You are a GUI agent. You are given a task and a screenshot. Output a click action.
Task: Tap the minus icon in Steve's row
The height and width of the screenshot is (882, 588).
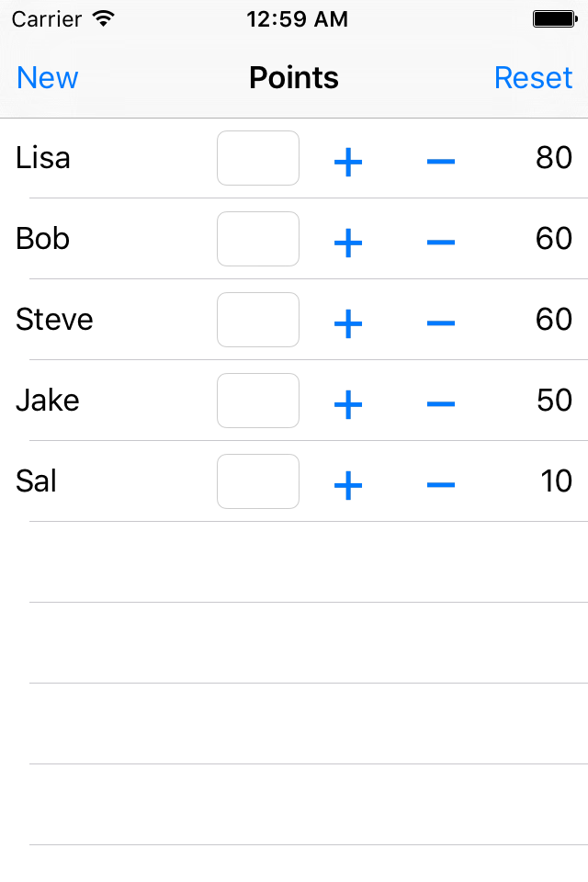click(441, 323)
